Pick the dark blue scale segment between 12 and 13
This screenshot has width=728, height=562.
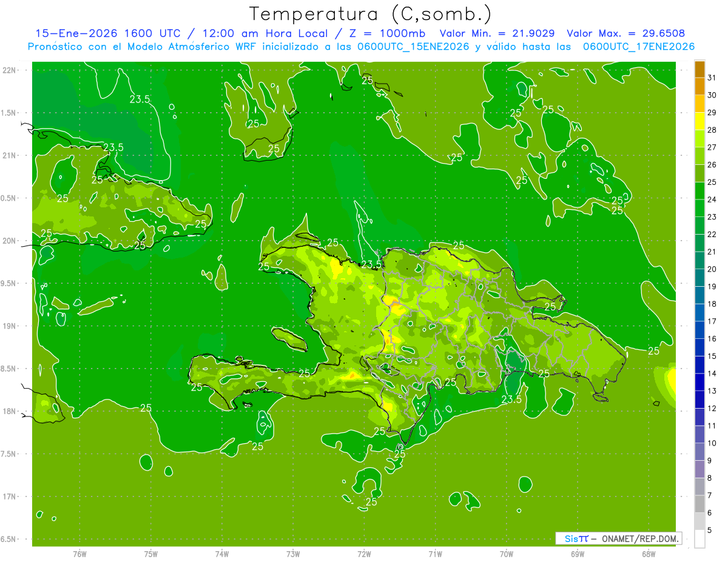[x=700, y=400]
